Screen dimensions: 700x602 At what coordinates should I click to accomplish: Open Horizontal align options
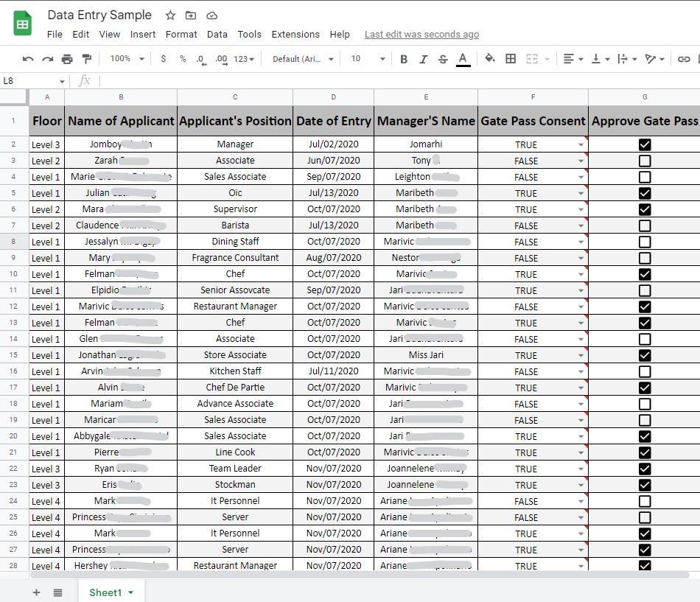point(573,58)
